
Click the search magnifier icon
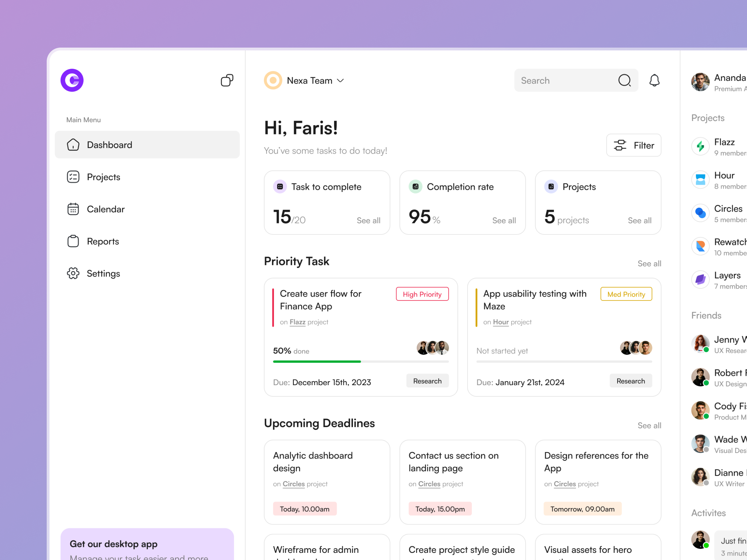tap(624, 80)
